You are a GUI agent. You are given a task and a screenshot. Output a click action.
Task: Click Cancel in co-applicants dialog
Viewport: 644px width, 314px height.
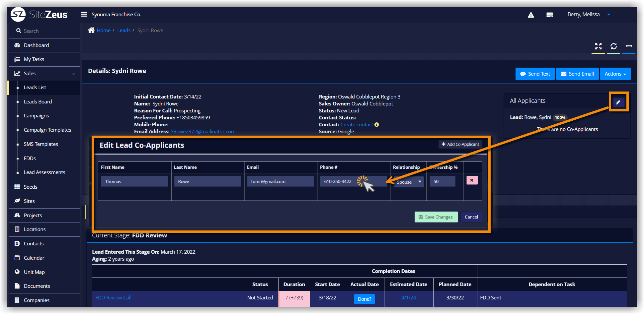coord(471,217)
